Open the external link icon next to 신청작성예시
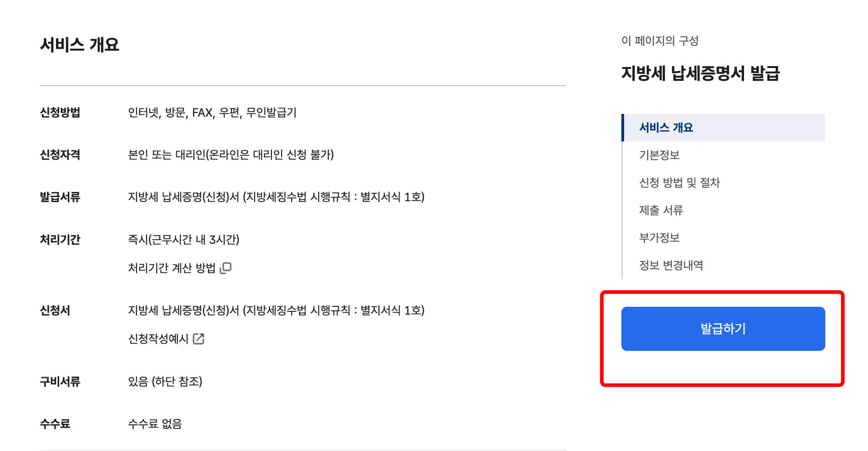868x451 pixels. [199, 339]
